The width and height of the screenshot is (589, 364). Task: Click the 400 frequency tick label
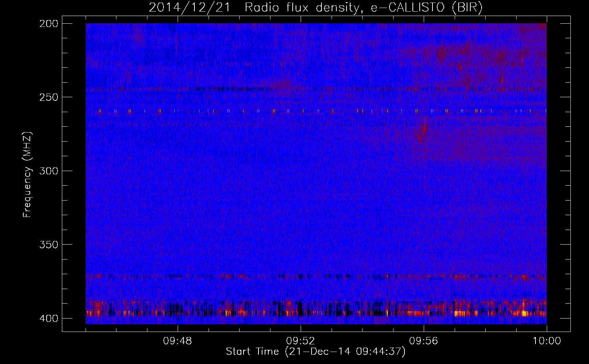[x=48, y=318]
